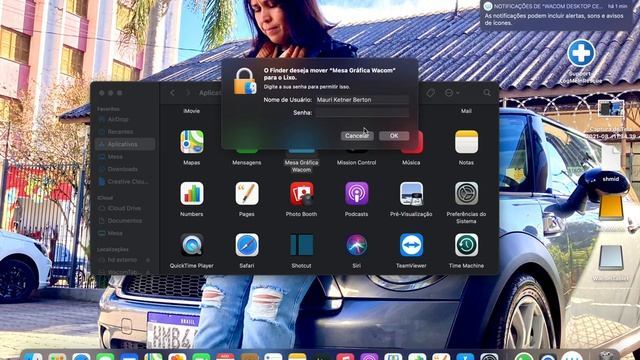Select the Mesa Gráfica Wacom label
This screenshot has height=360, width=640.
pos(302,166)
